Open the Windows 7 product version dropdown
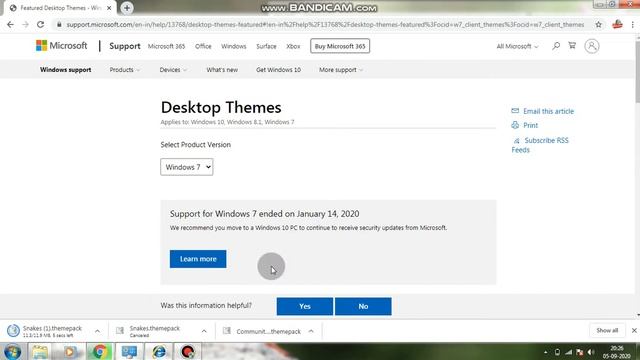This screenshot has width=640, height=360. pyautogui.click(x=187, y=167)
